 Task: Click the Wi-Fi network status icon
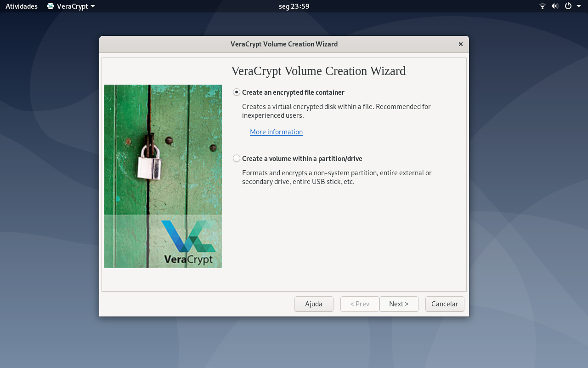543,6
